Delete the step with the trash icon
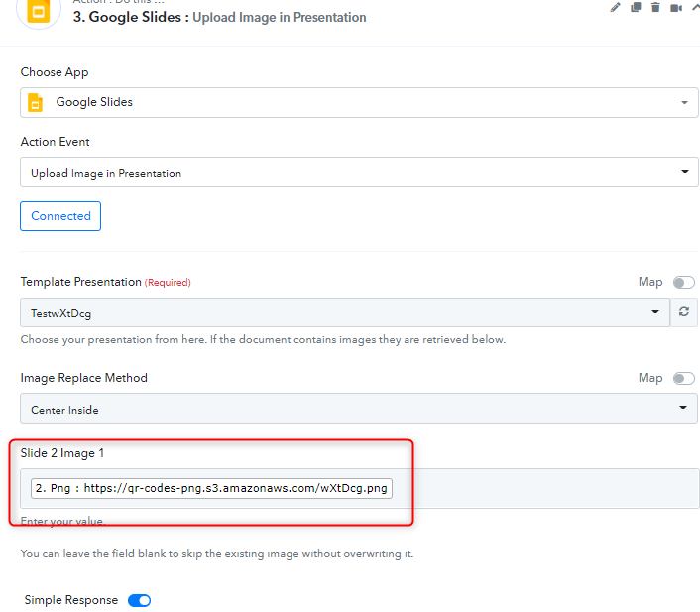 655,7
